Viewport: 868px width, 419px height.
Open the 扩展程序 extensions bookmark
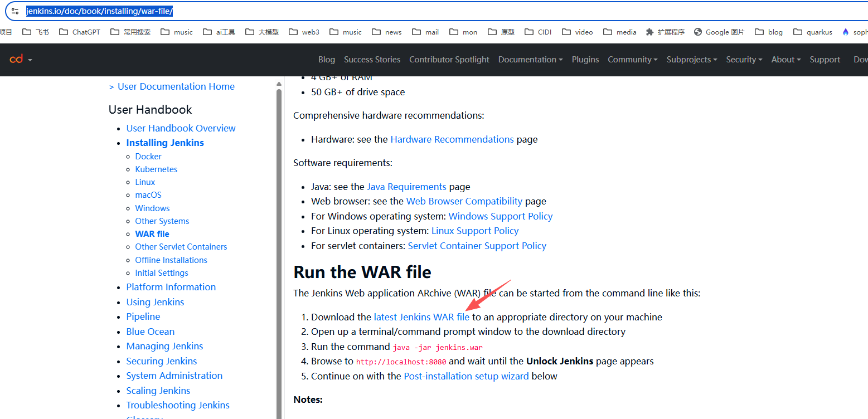(x=665, y=32)
